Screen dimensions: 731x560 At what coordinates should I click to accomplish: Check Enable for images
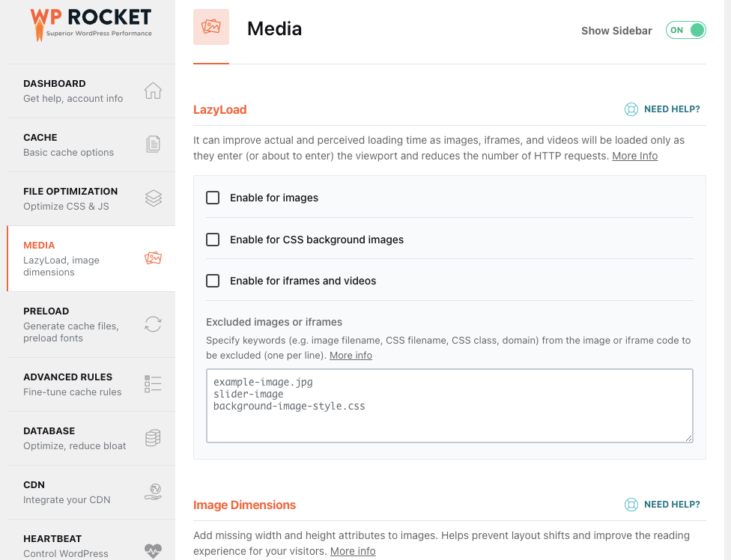point(213,198)
